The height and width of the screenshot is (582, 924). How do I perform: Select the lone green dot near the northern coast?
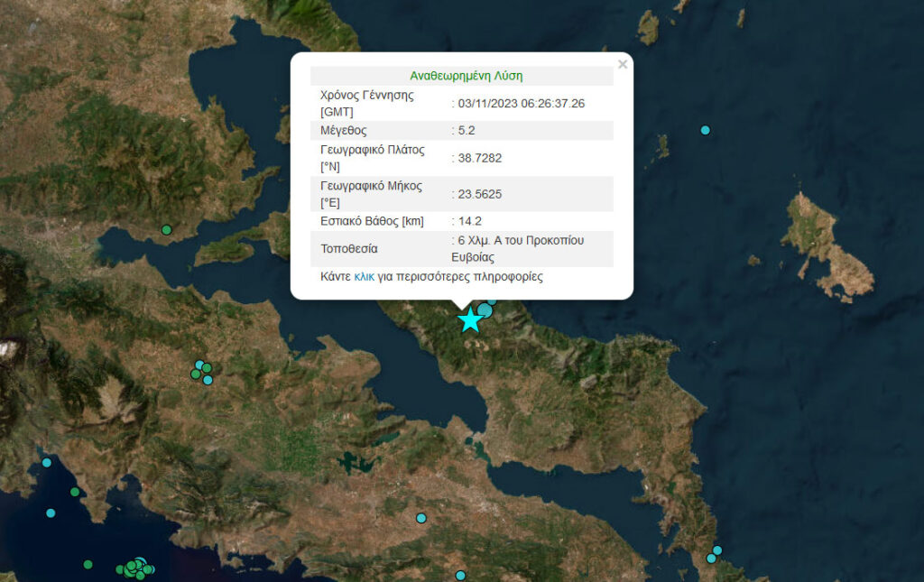coord(165,228)
